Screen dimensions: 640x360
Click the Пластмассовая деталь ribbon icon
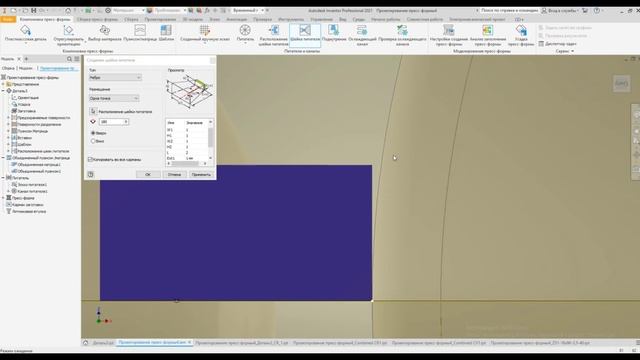(x=26, y=30)
